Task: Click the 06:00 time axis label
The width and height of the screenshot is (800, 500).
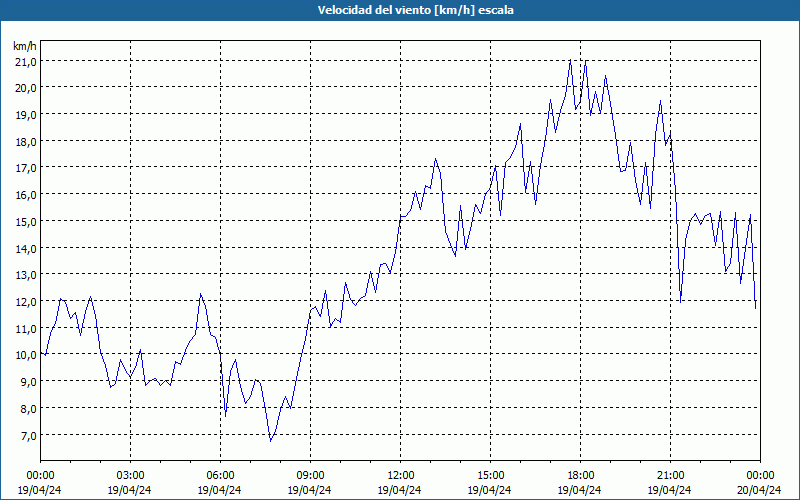Action: [220, 476]
